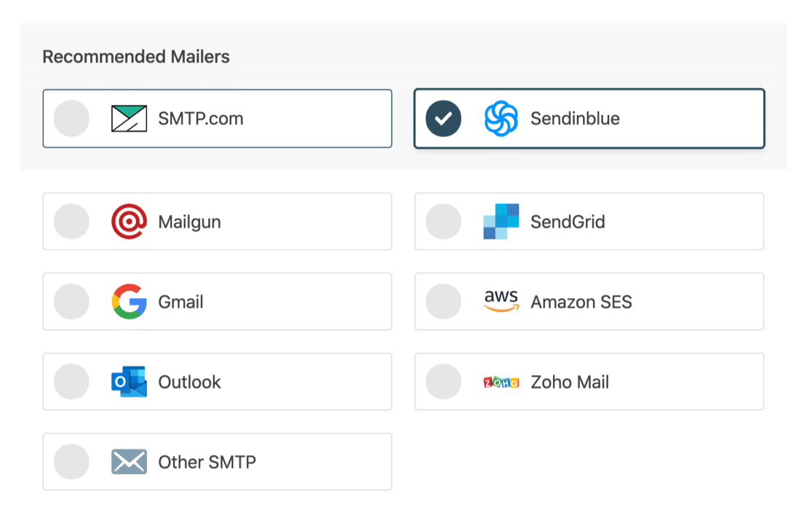
Task: Click the Amazon SES aws logo
Action: click(x=501, y=301)
